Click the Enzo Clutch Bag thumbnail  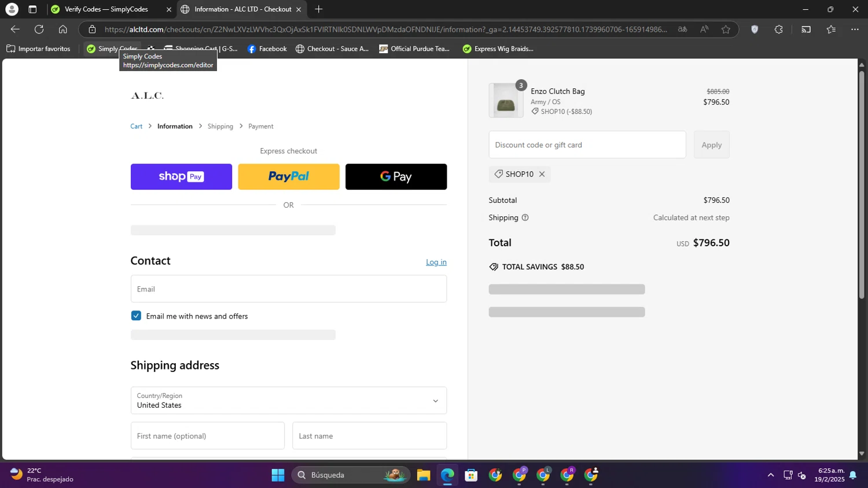[x=506, y=101]
